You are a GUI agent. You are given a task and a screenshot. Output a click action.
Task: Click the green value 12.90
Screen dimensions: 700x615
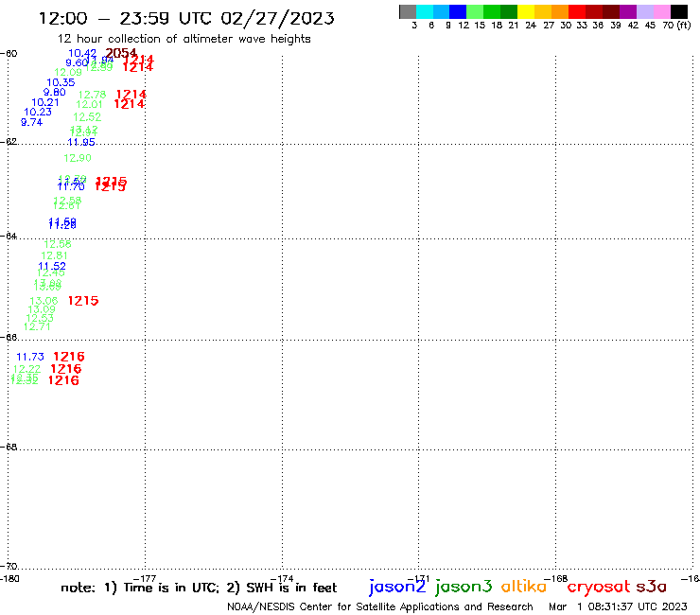78,158
